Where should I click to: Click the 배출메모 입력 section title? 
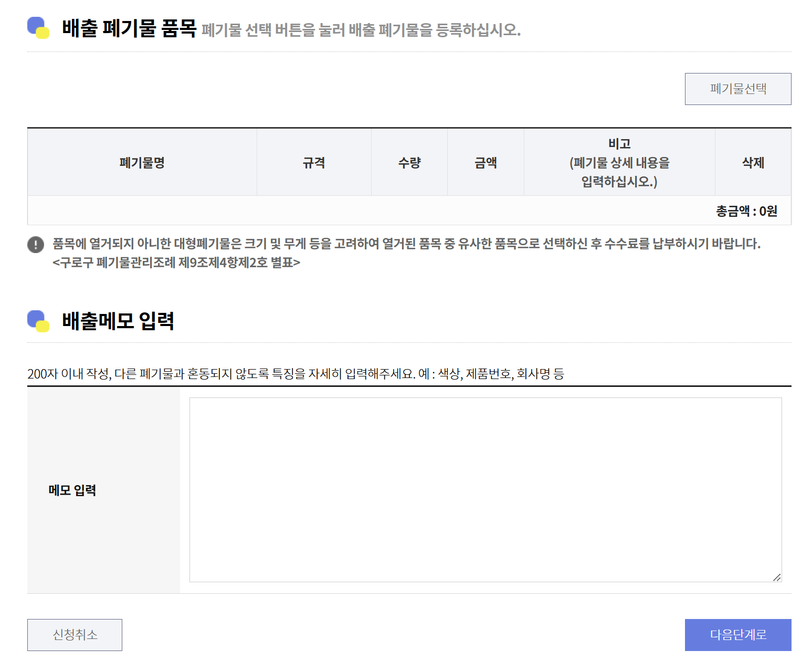click(119, 319)
